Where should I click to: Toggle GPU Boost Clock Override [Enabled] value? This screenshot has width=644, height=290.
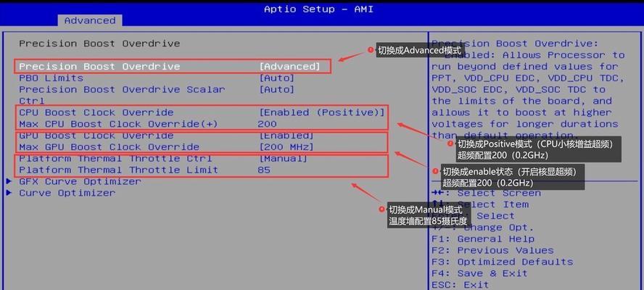(x=286, y=136)
